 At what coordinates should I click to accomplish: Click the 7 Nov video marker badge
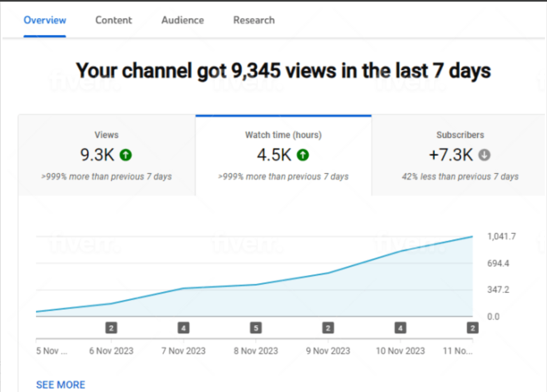tap(184, 328)
